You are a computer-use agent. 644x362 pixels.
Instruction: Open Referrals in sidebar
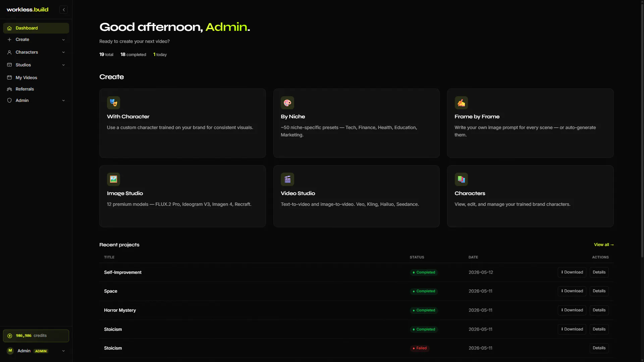point(36,89)
